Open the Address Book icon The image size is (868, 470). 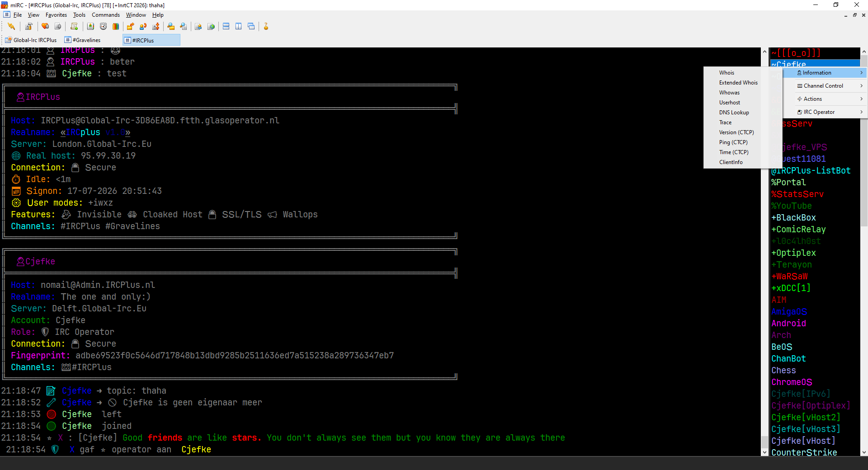click(x=90, y=26)
